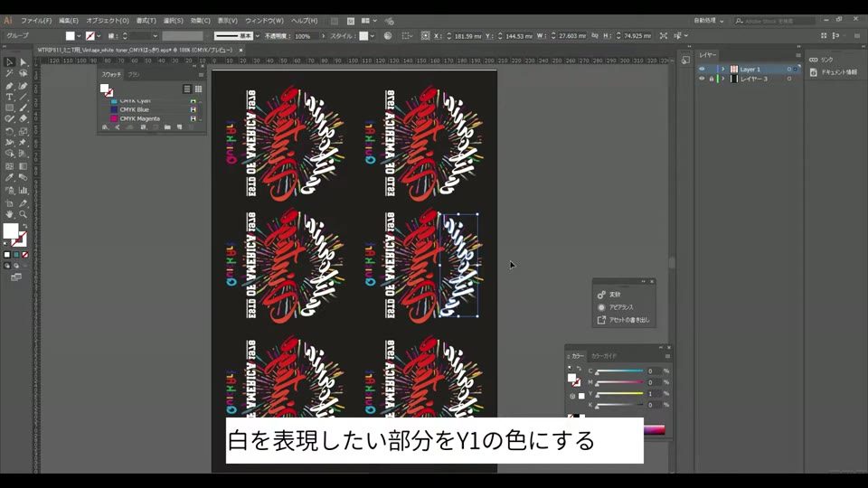This screenshot has height=488, width=868.
Task: Open workspace 自動処理 dropdown
Action: pos(709,21)
